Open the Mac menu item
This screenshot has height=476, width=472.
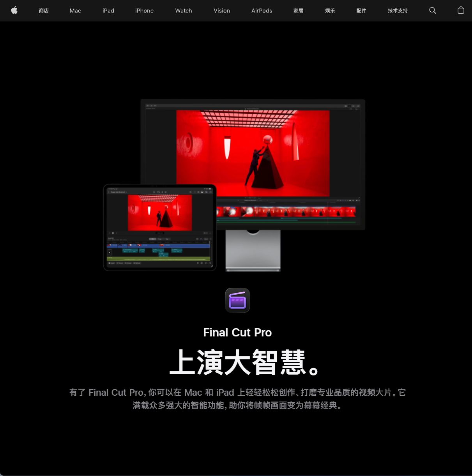pyautogui.click(x=75, y=11)
